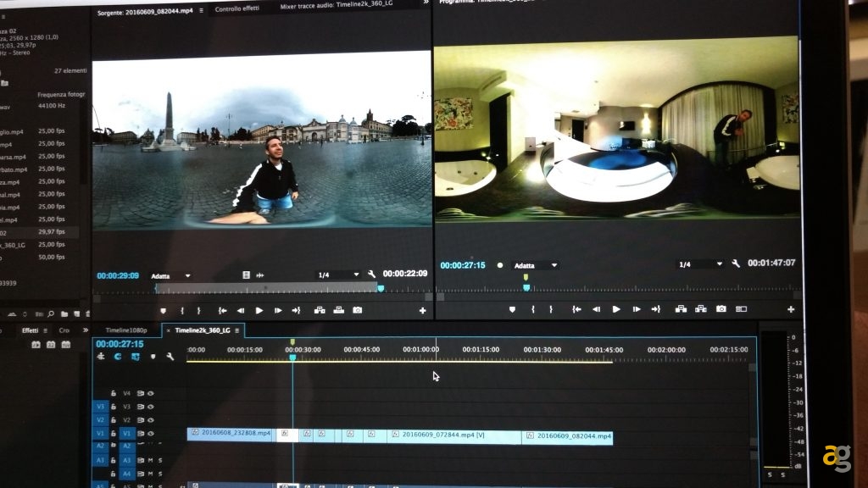Step forward one frame in the Program monitor

coord(636,309)
